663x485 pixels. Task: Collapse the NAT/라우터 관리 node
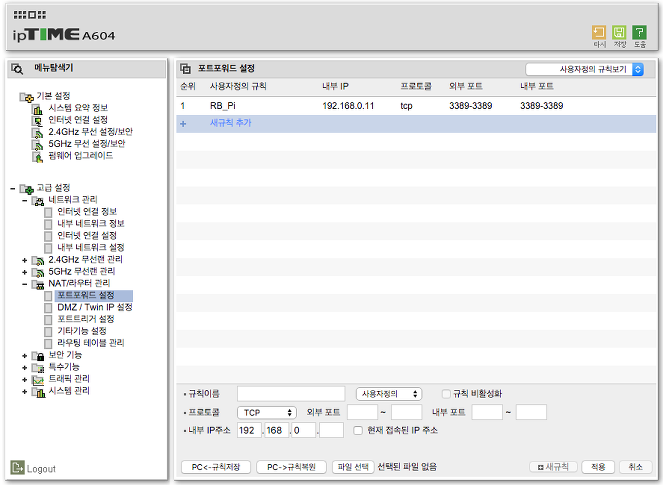[x=25, y=284]
